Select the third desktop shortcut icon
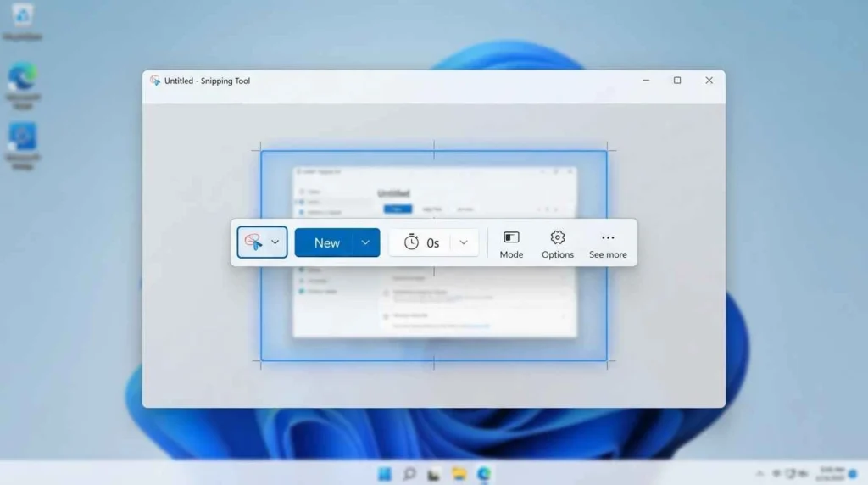This screenshot has width=868, height=485. pyautogui.click(x=23, y=145)
